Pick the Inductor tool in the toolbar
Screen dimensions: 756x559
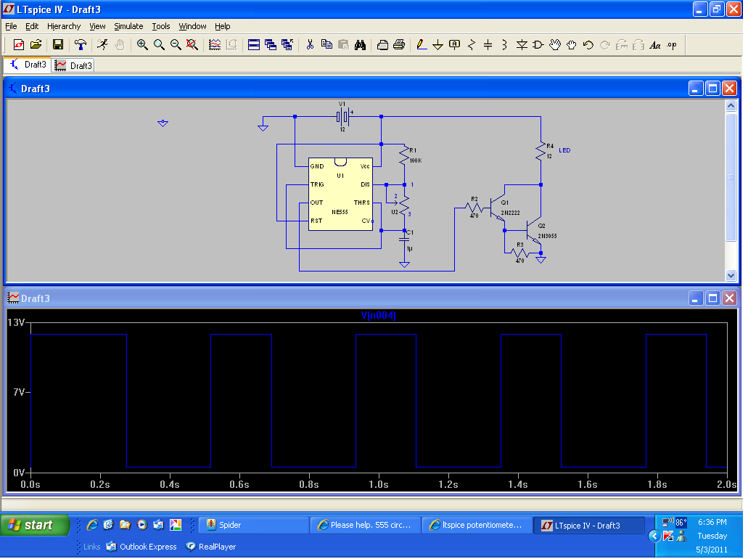coord(504,45)
